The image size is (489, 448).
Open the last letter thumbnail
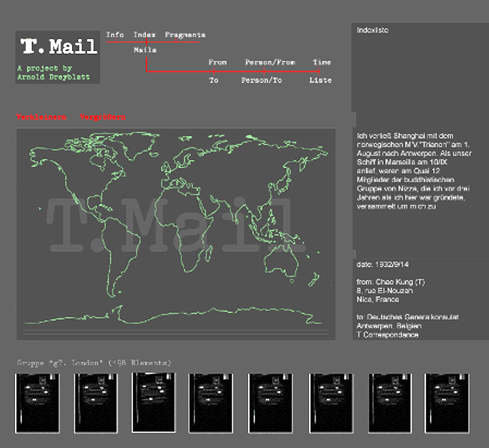(x=447, y=403)
